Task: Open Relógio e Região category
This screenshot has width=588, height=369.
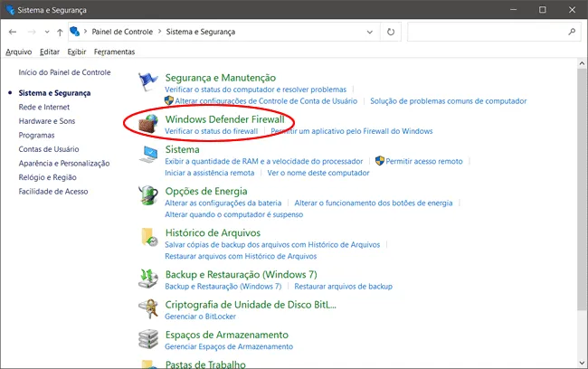Action: click(x=48, y=177)
